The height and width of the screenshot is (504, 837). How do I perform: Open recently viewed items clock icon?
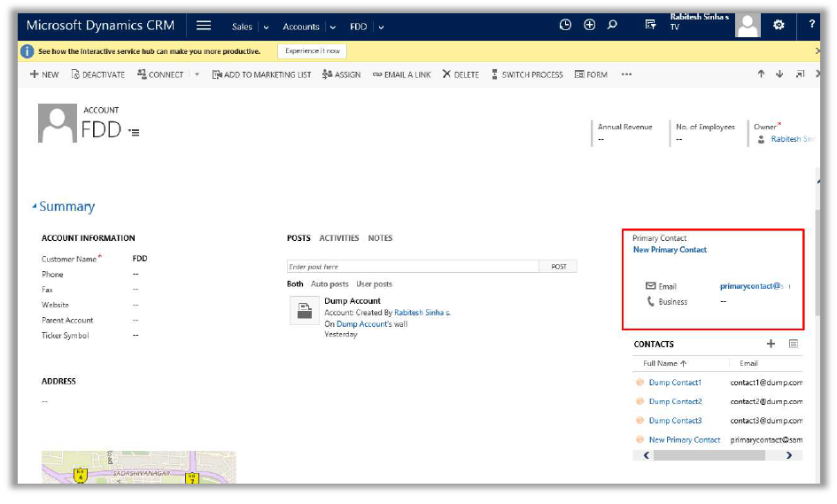point(565,26)
